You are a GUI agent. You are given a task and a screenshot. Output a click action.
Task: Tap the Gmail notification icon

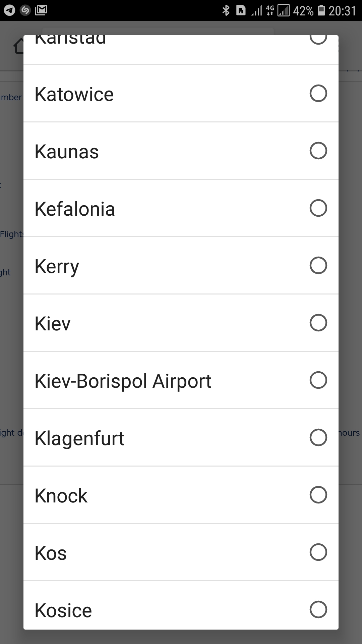(x=41, y=10)
